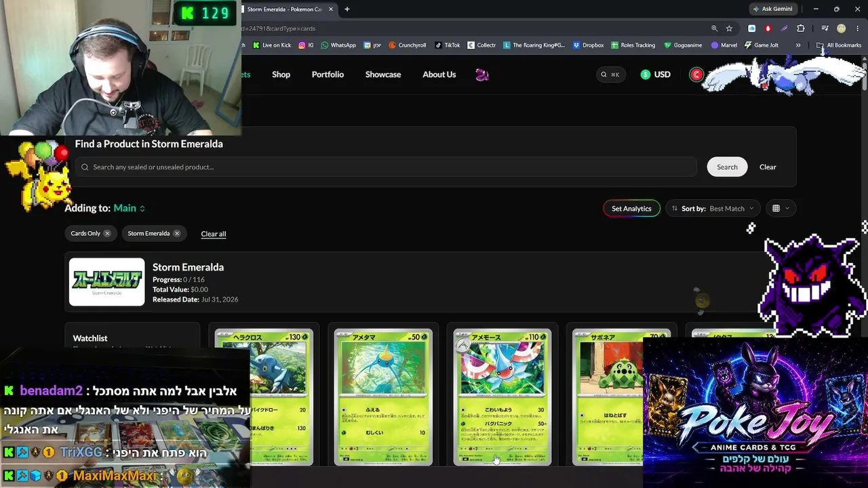
Task: Open the quick search ⌘K box
Action: [x=610, y=75]
